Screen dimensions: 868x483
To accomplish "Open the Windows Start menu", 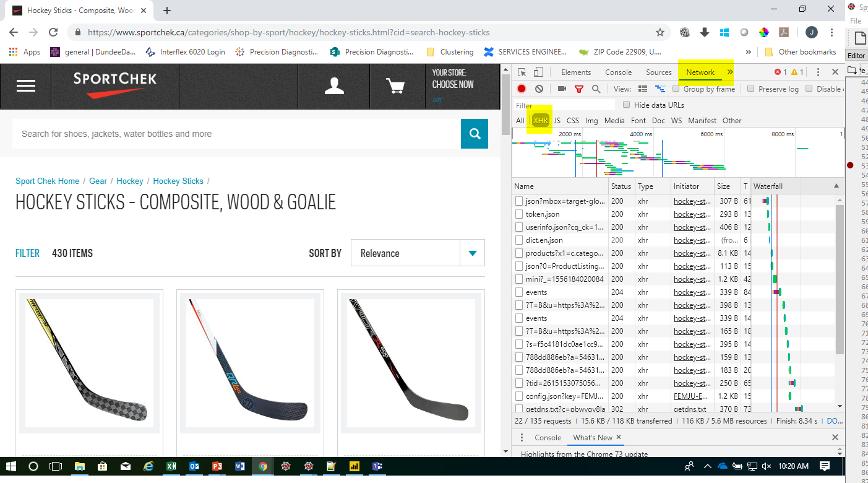I will (x=11, y=466).
